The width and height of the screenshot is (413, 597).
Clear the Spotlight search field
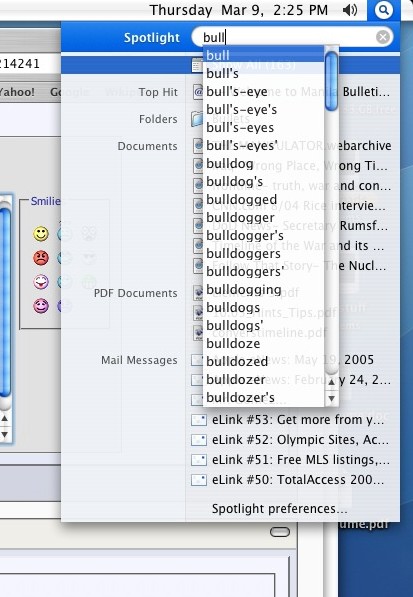click(x=383, y=37)
